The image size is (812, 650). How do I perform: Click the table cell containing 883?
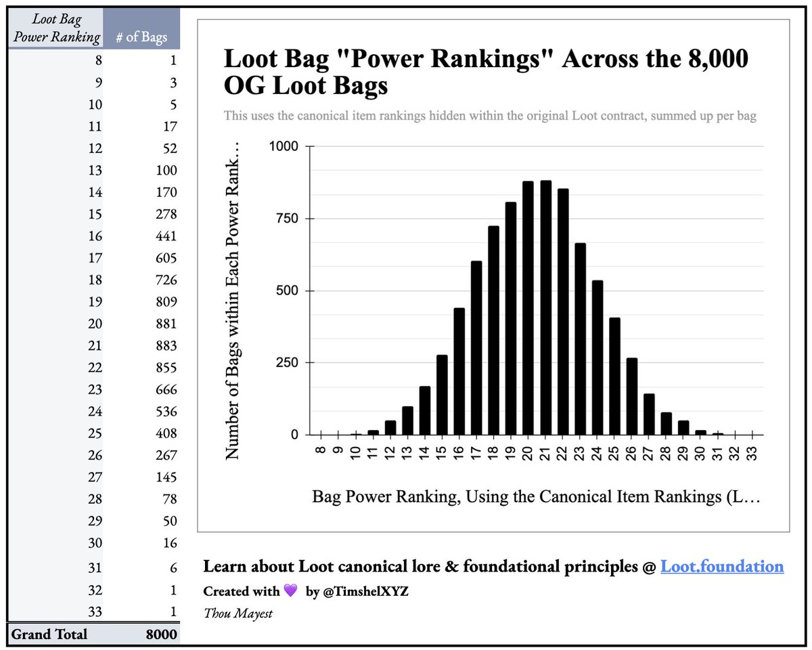[166, 345]
